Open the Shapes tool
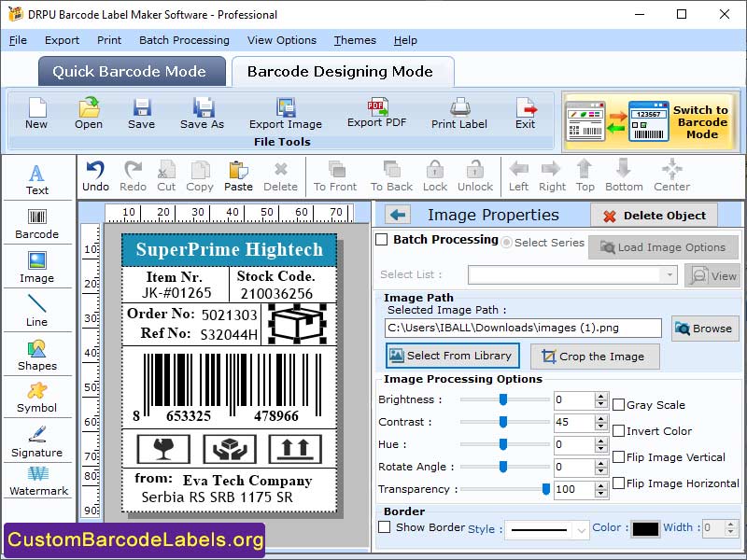Screen dimensions: 747x560 pos(37,356)
